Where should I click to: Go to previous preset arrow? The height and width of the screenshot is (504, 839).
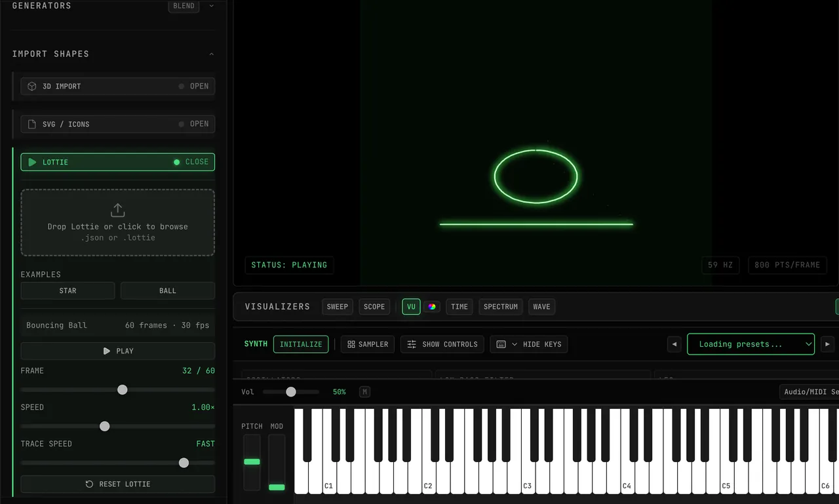[x=674, y=344]
